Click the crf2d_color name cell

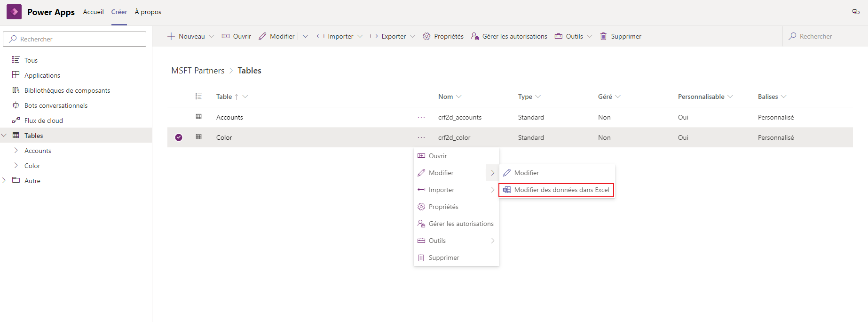(x=454, y=137)
